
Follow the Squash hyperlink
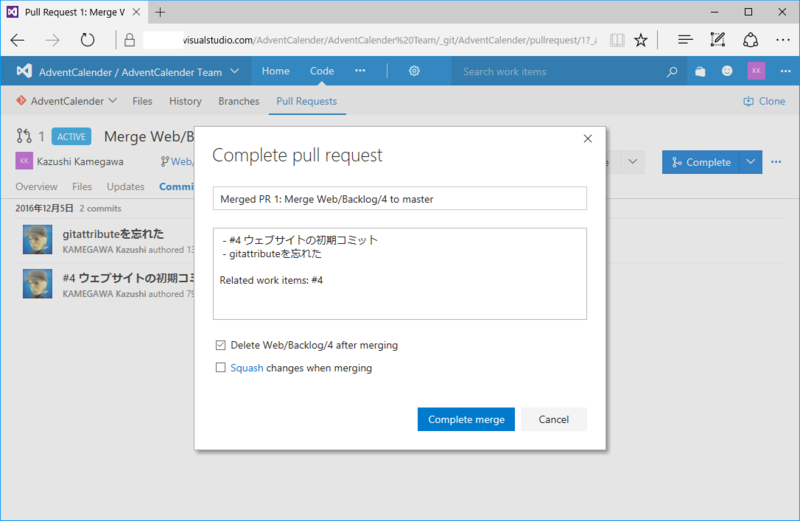click(x=247, y=368)
